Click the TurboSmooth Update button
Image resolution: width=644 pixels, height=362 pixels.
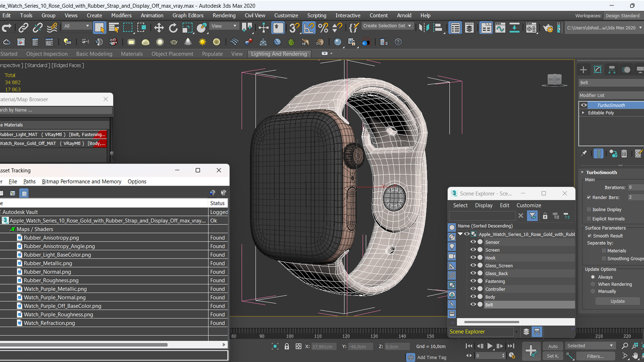pyautogui.click(x=618, y=301)
